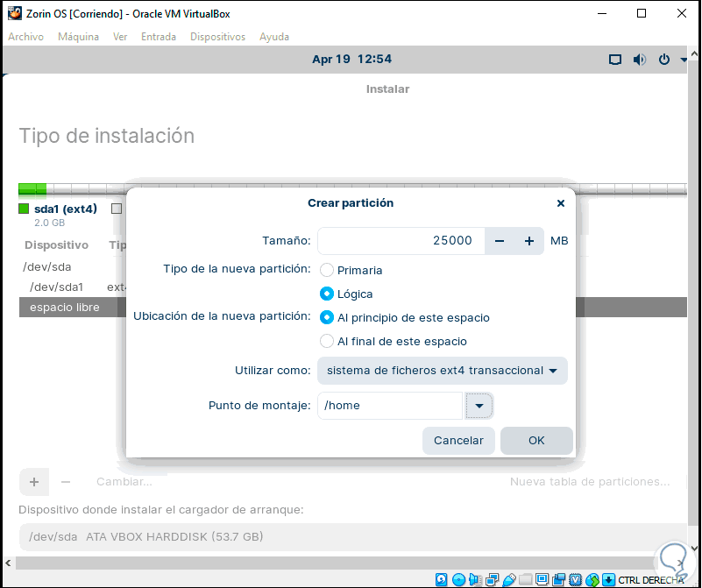Click the recording status icon
This screenshot has width=702, height=588.
559,579
